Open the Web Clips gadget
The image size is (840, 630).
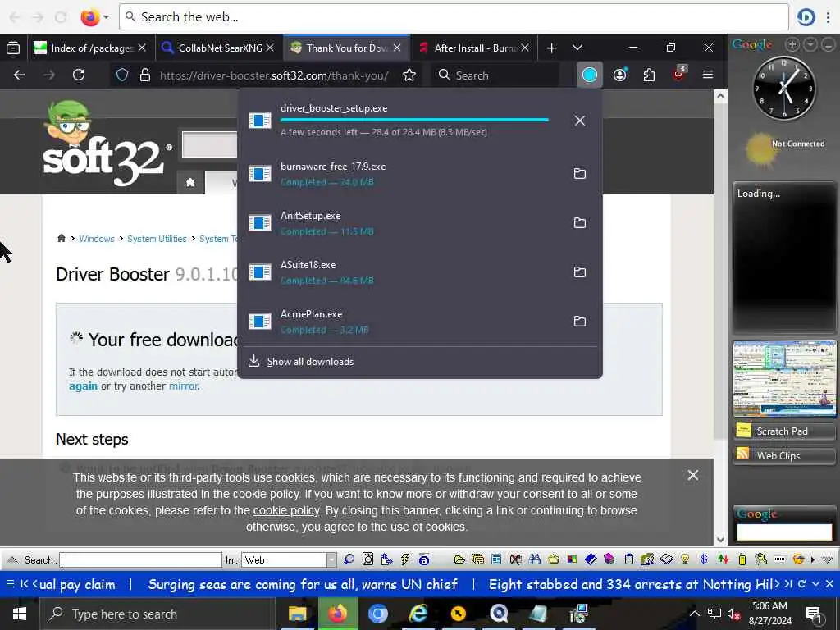(783, 456)
